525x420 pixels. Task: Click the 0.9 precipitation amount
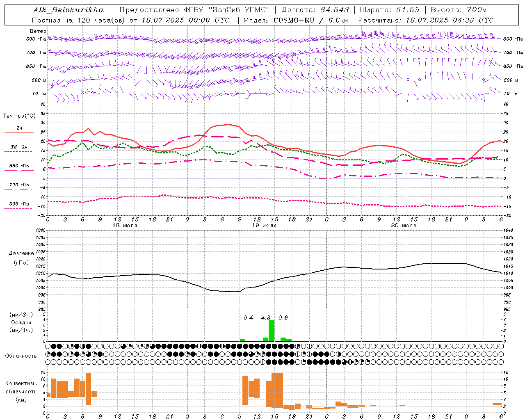[283, 318]
